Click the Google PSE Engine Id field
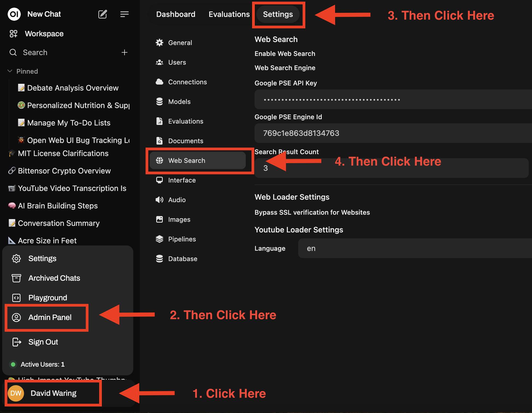 (x=393, y=133)
